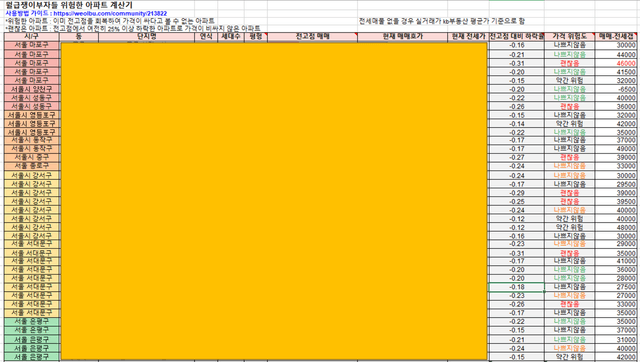Select the highlighted -0.18 drop rate cell
Image resolution: width=640 pixels, height=362 pixels.
517,287
